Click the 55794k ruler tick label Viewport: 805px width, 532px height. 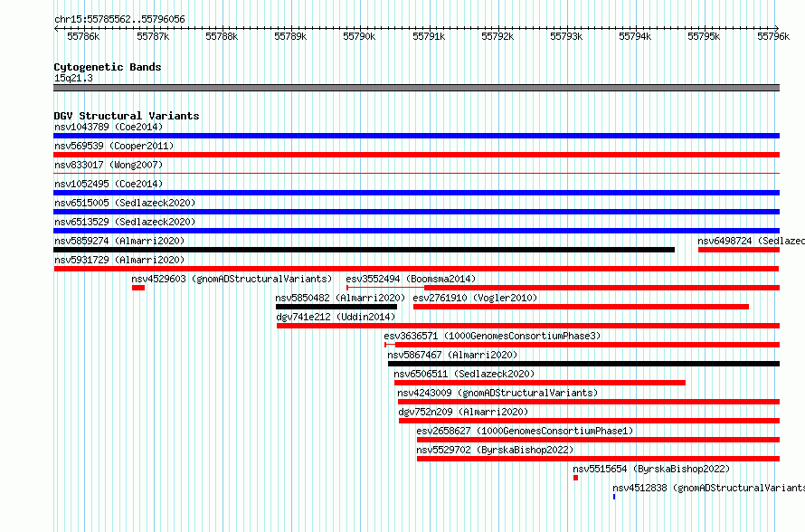click(635, 36)
